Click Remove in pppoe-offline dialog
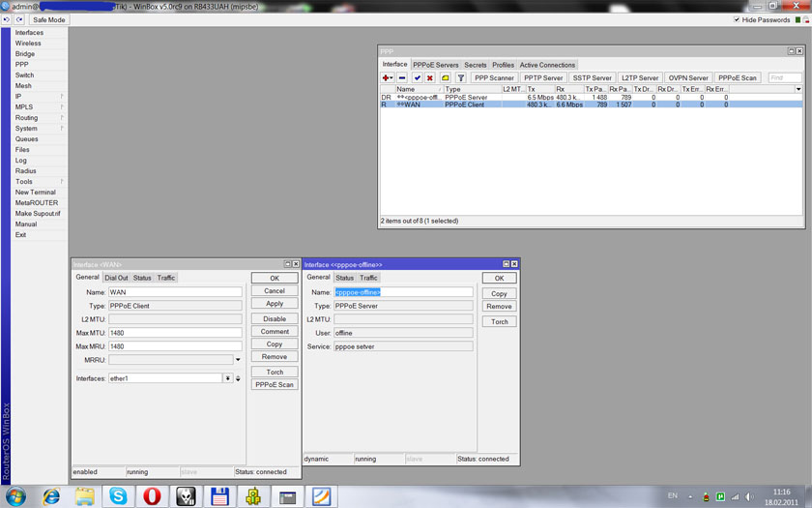The height and width of the screenshot is (508, 812). [499, 307]
